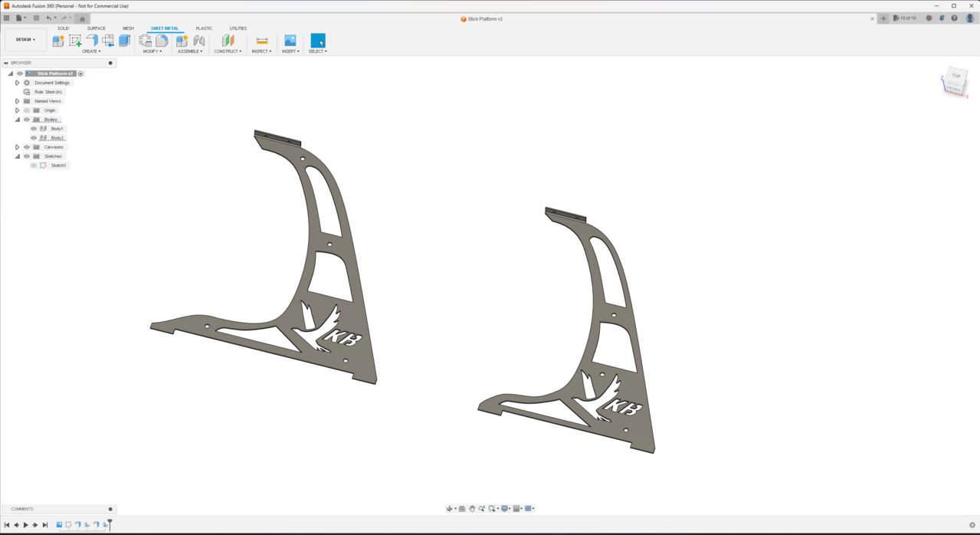Image resolution: width=980 pixels, height=535 pixels.
Task: Switch to the Plastic tab
Action: tap(204, 28)
